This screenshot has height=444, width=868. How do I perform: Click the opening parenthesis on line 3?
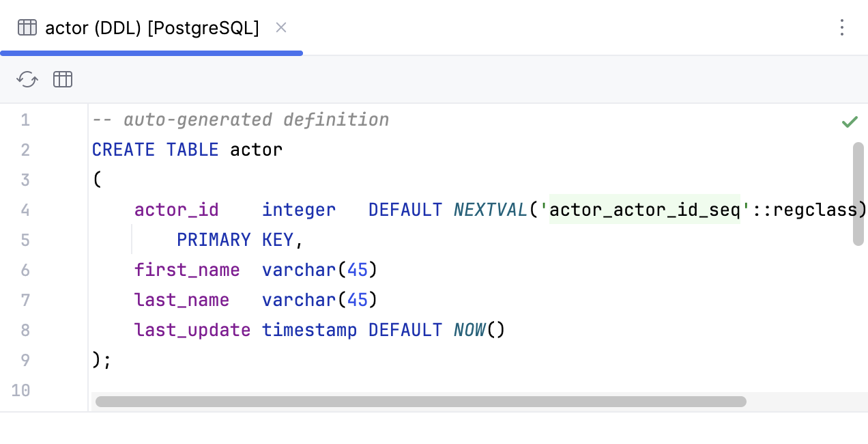pos(97,180)
